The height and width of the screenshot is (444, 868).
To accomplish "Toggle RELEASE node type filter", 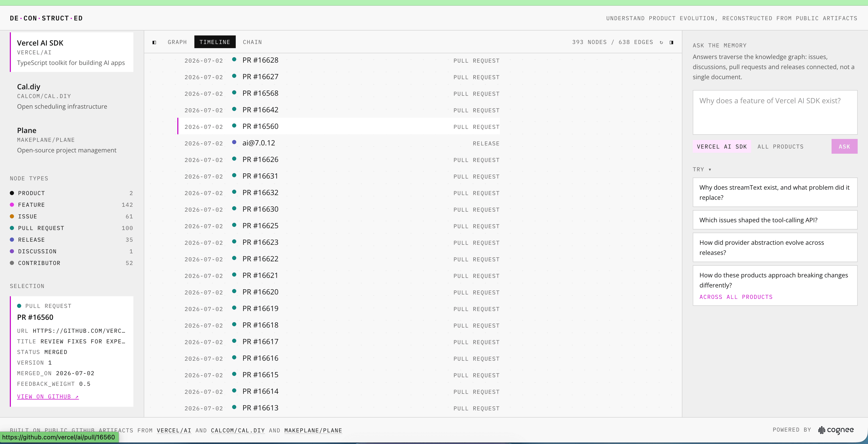I will [71, 240].
